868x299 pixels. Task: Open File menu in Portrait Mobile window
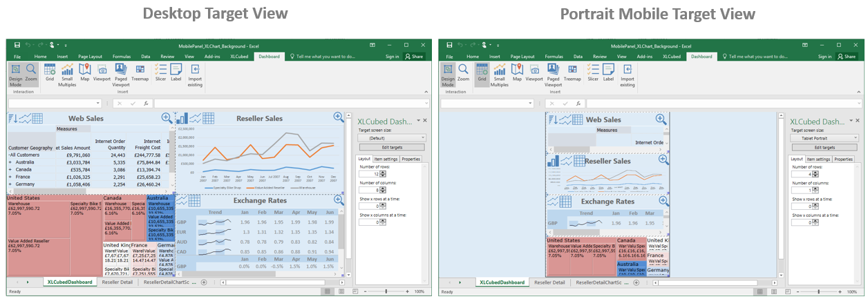click(448, 56)
